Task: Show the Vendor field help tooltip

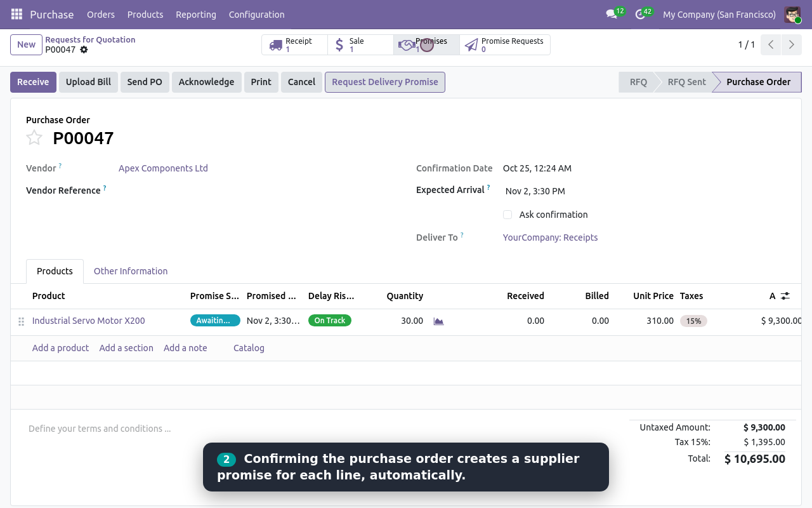Action: click(x=60, y=166)
